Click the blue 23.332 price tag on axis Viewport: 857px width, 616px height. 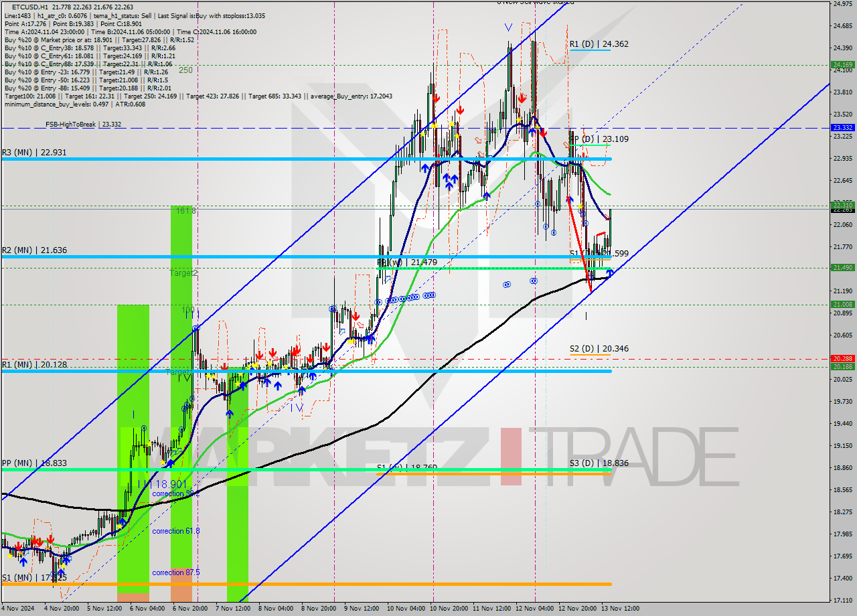tap(842, 127)
